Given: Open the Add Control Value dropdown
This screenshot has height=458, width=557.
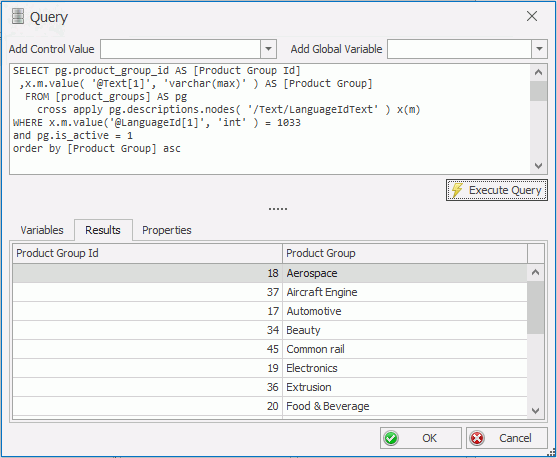Looking at the screenshot, I should coord(269,49).
